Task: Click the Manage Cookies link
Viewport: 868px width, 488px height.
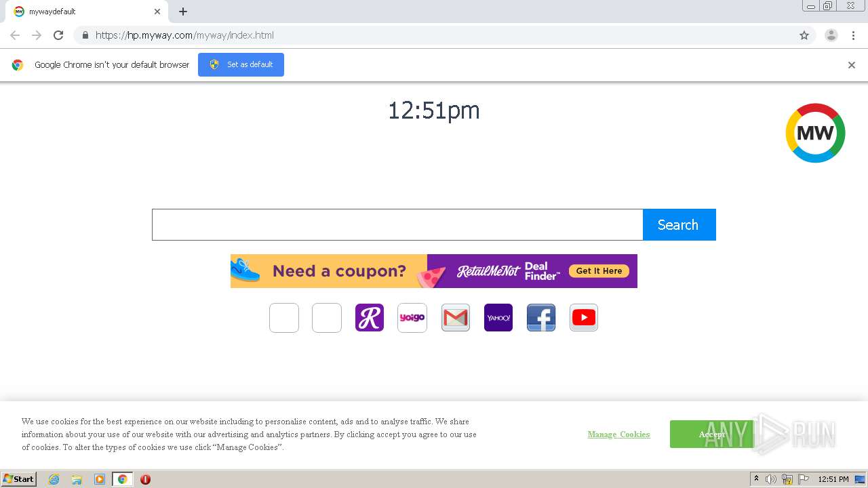Action: coord(618,434)
